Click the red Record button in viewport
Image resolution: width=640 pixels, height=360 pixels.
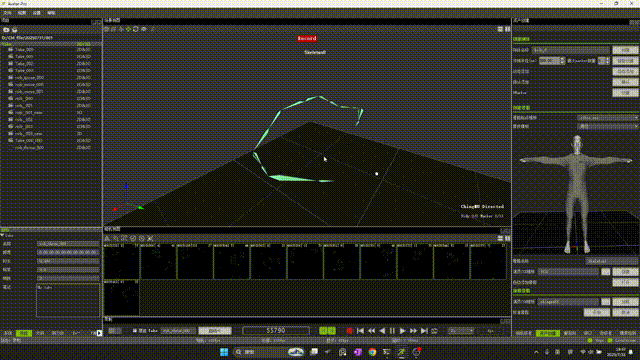pos(307,38)
